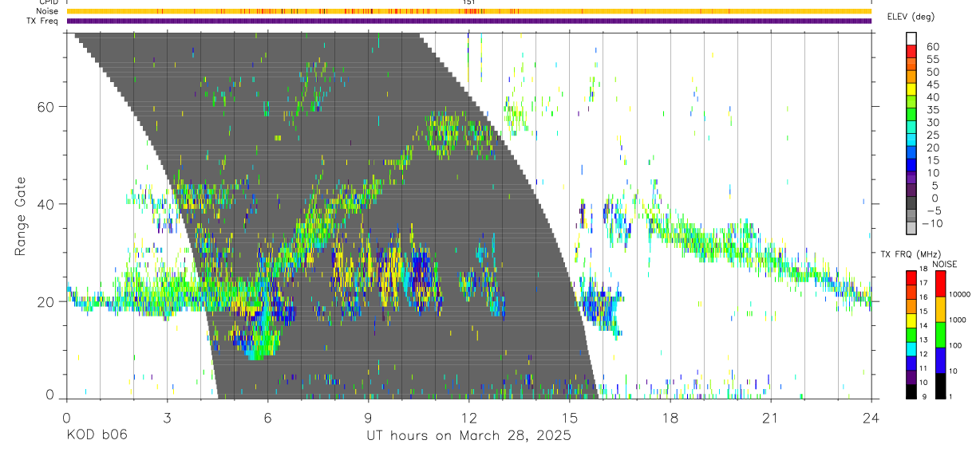Click the 'ELEV (deg)' colorbar title
The width and height of the screenshot is (980, 452).
point(911,17)
